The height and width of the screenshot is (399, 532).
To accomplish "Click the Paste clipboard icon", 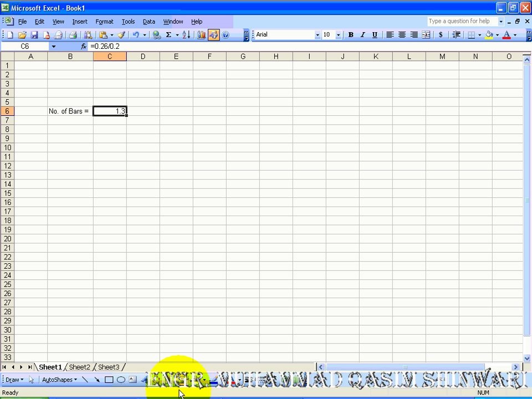I will [x=104, y=34].
